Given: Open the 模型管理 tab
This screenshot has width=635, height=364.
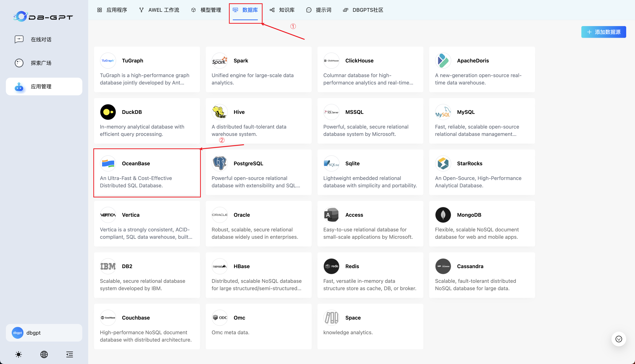Looking at the screenshot, I should [x=206, y=10].
